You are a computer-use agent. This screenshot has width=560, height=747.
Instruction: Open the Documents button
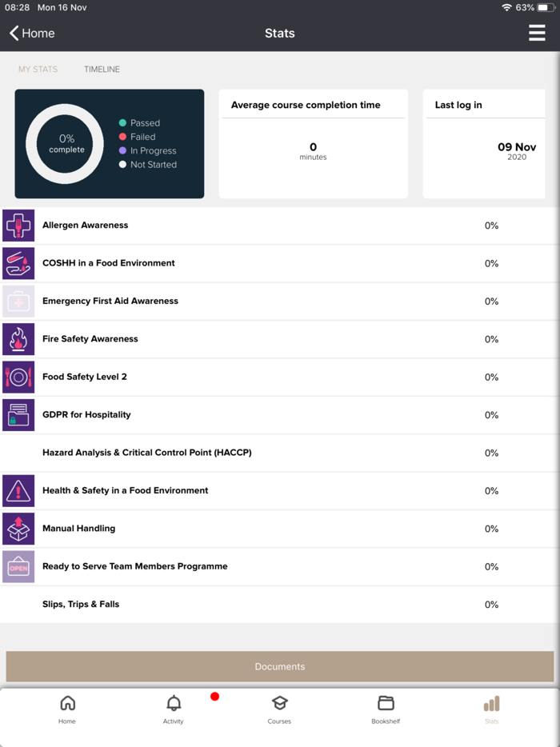[x=280, y=666]
